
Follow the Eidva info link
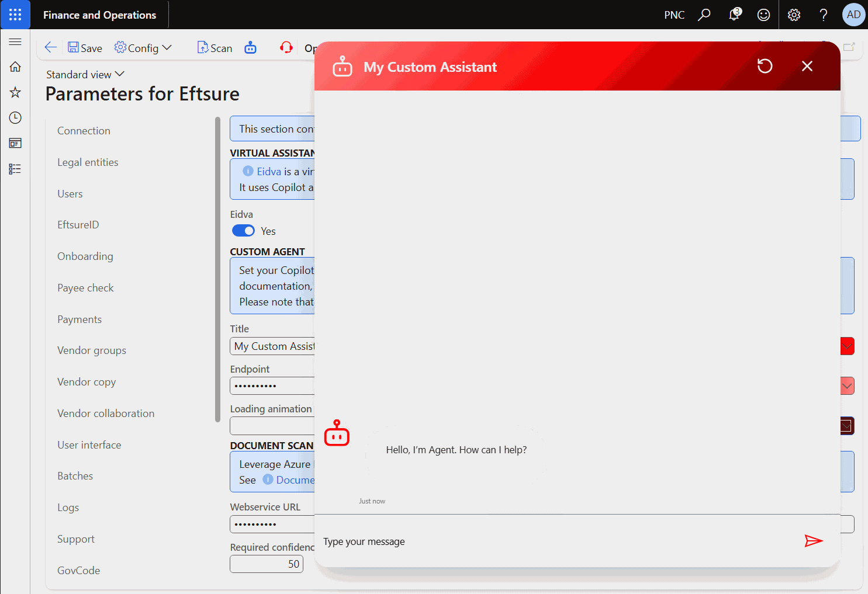tap(269, 171)
